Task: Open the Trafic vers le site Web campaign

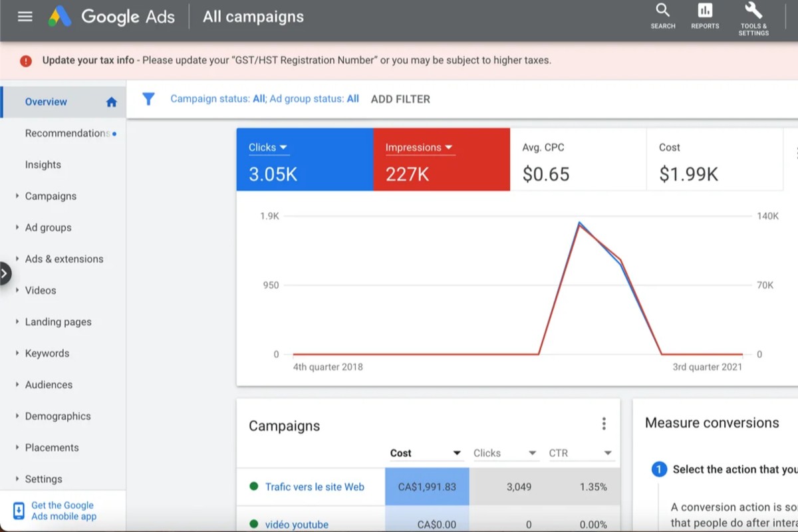Action: tap(315, 487)
